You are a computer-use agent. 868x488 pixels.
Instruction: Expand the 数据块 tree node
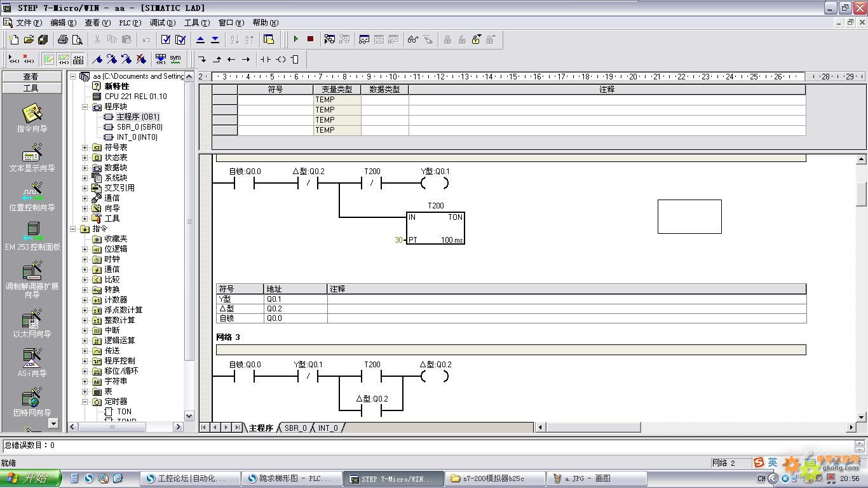click(85, 168)
